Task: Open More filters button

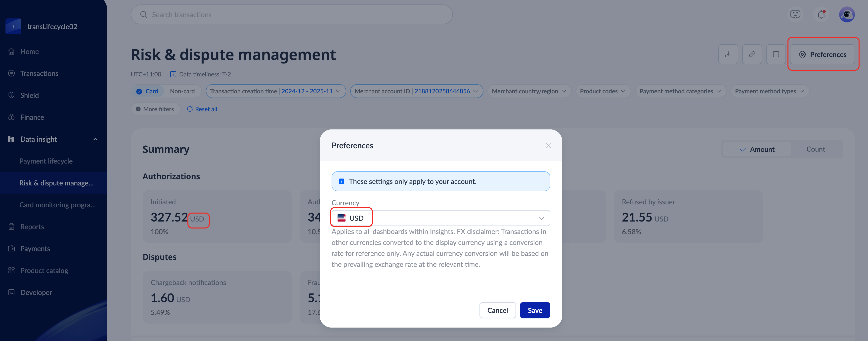Action: (155, 109)
